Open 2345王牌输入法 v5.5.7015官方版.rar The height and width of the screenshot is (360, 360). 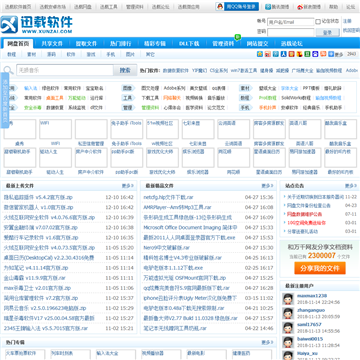pyautogui.click(x=46, y=328)
